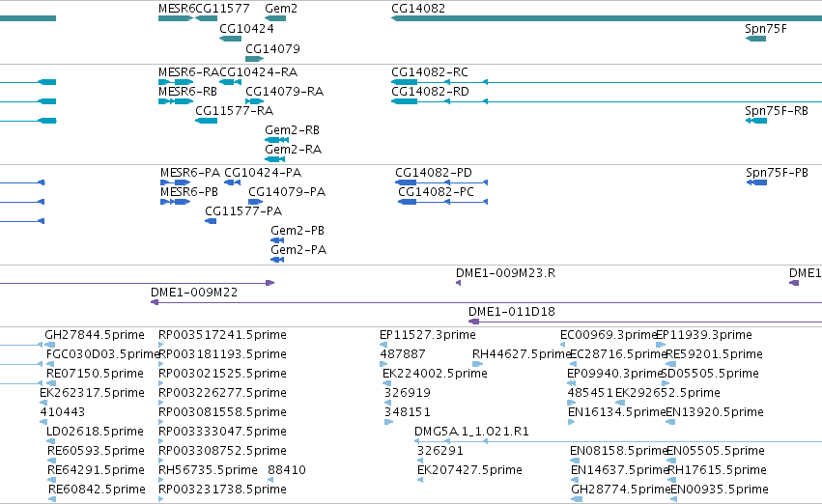
Task: Select EST EK262317.5prime
Action: 92,393
